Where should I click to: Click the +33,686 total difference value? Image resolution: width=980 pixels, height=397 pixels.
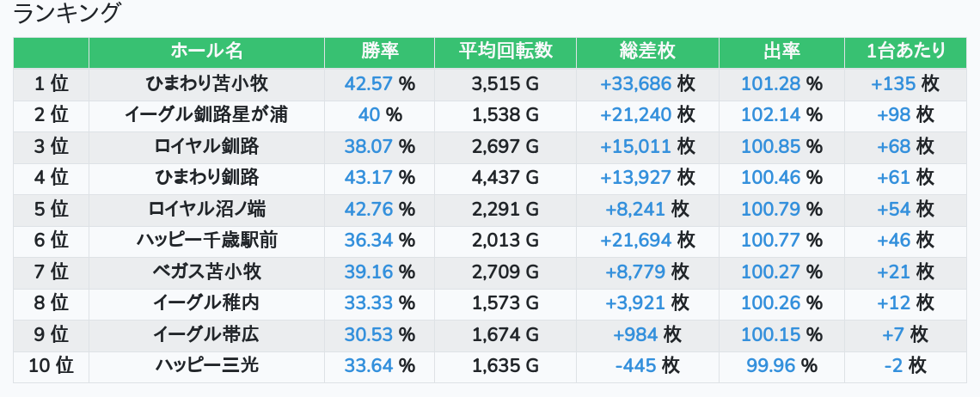click(635, 84)
